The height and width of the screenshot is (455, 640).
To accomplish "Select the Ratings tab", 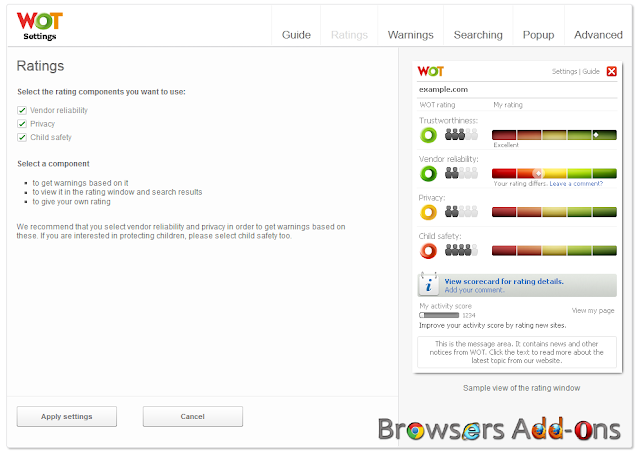I will click(349, 35).
